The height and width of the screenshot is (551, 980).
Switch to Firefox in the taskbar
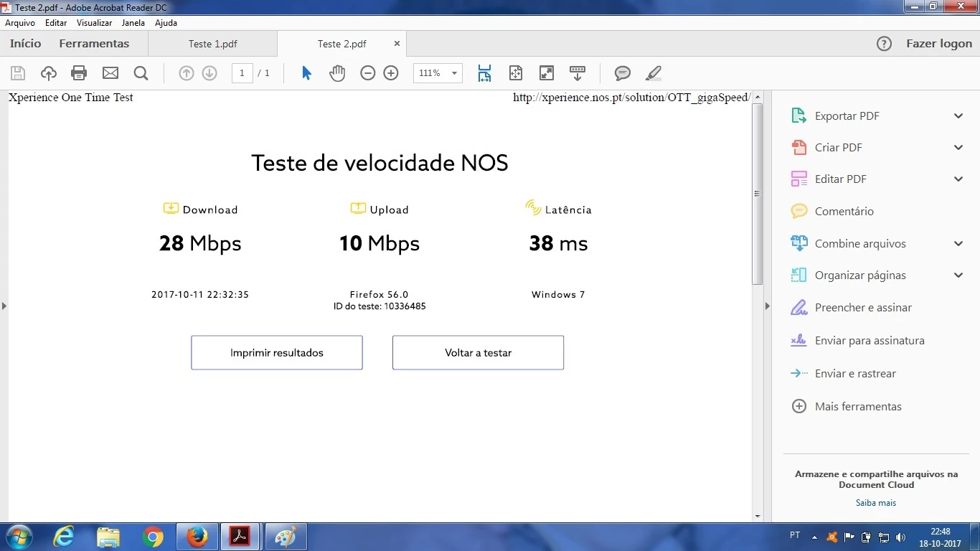(196, 537)
